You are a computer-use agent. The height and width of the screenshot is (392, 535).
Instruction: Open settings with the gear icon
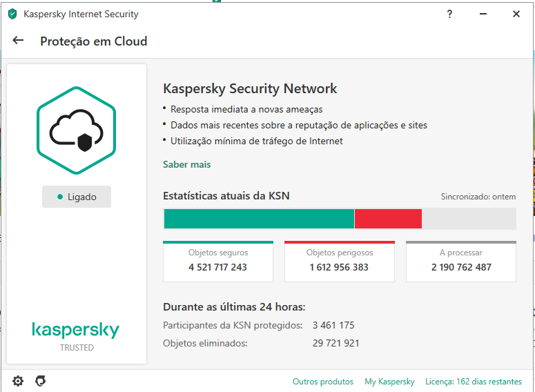pos(18,381)
